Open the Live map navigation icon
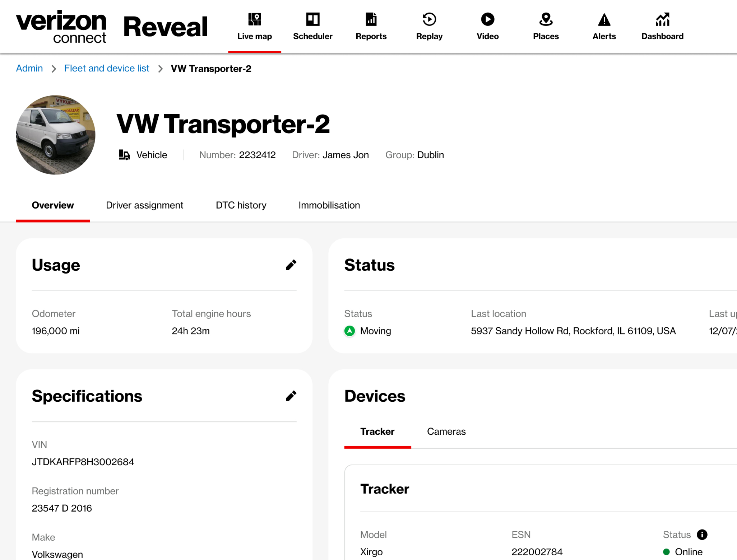737x560 pixels. point(255,19)
